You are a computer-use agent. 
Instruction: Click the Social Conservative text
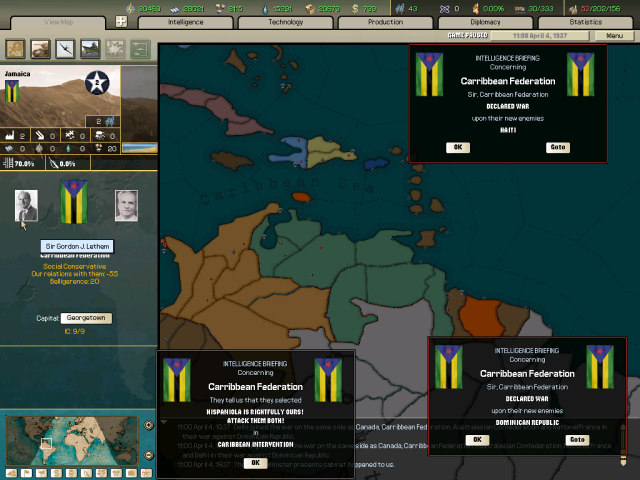75,266
